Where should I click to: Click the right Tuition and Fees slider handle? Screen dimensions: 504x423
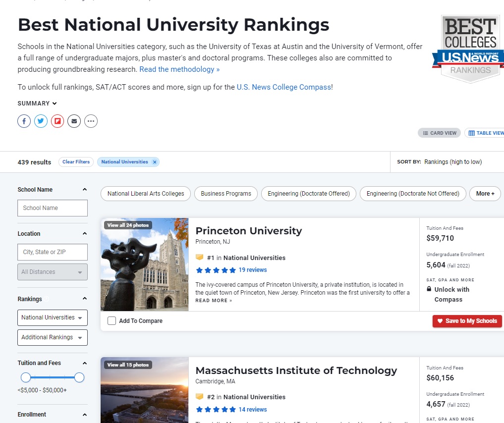tap(79, 378)
